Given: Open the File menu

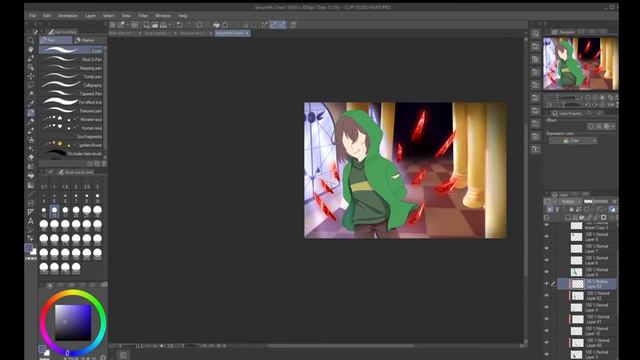Looking at the screenshot, I should click(x=32, y=16).
